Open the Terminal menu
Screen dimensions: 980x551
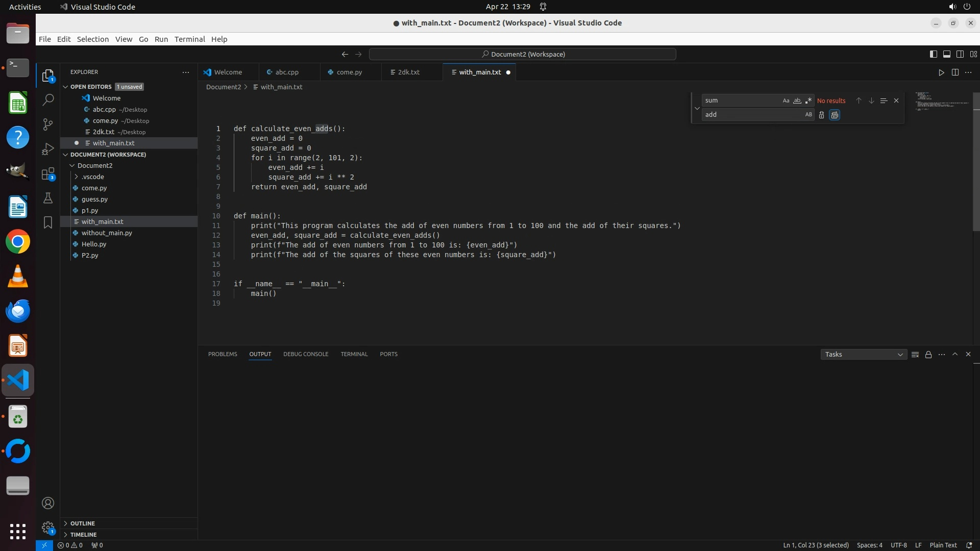coord(189,39)
